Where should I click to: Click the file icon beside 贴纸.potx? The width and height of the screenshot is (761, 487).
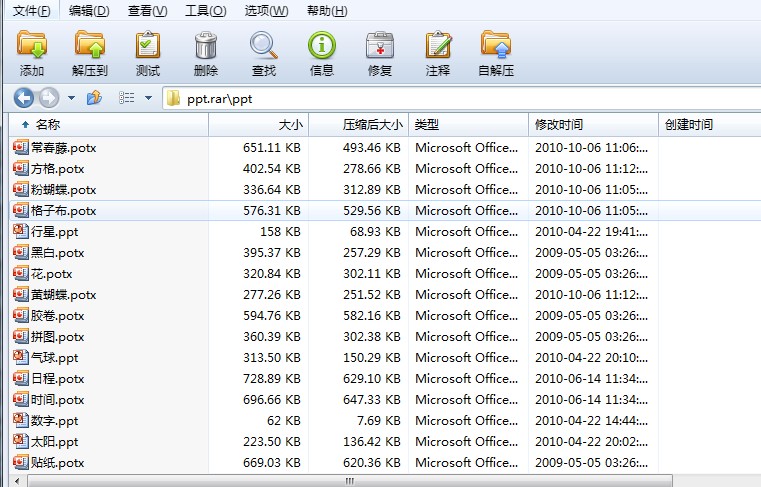[21, 462]
